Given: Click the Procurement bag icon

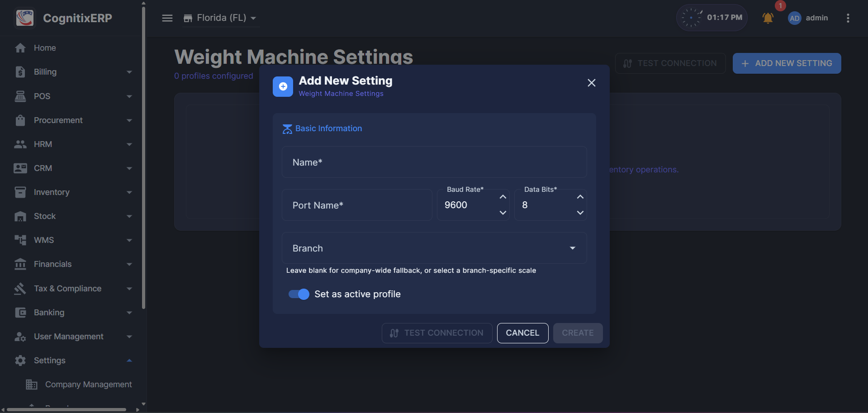Looking at the screenshot, I should pos(20,120).
